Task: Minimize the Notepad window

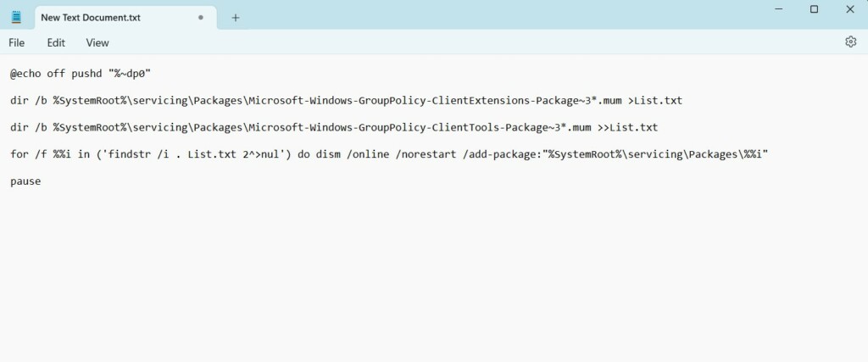Action: [777, 9]
